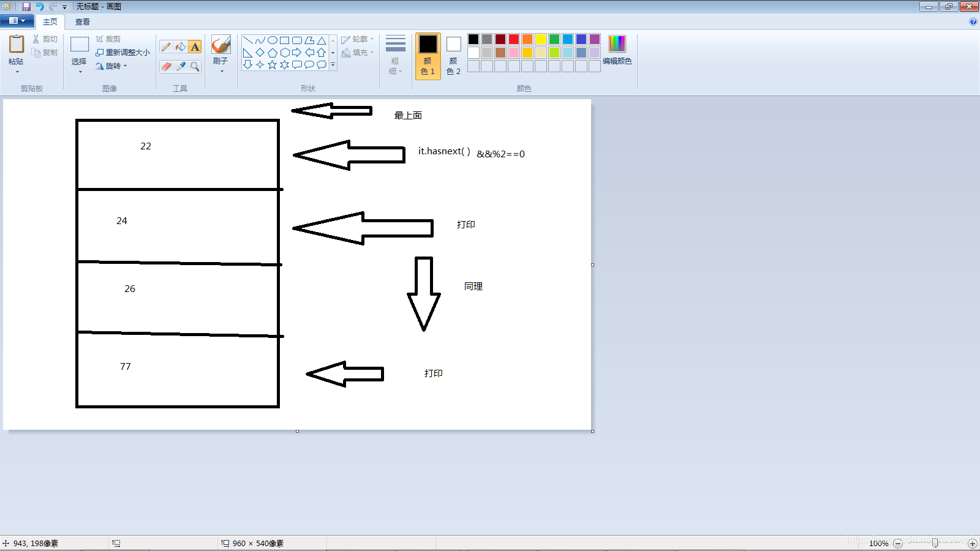Open the Paint application menu
This screenshot has height=551, width=980.
17,20
